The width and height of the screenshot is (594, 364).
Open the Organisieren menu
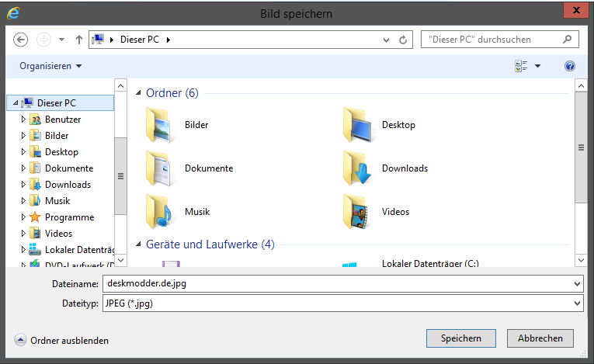(50, 66)
